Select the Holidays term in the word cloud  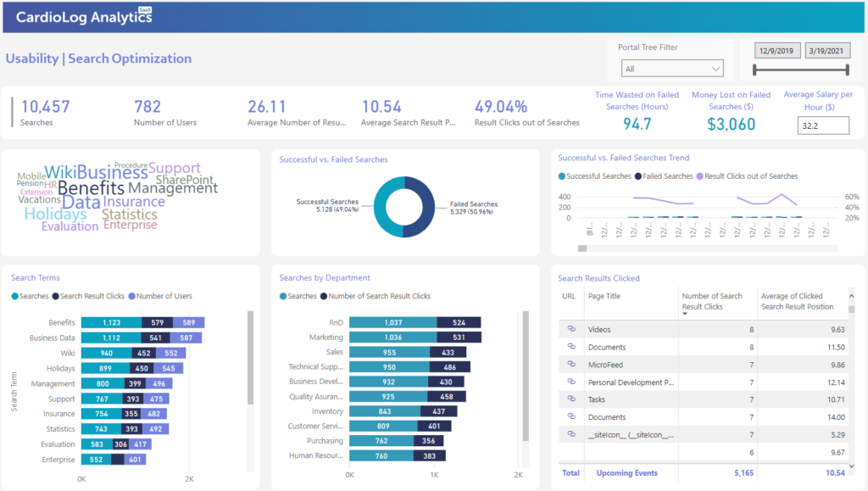(x=55, y=214)
